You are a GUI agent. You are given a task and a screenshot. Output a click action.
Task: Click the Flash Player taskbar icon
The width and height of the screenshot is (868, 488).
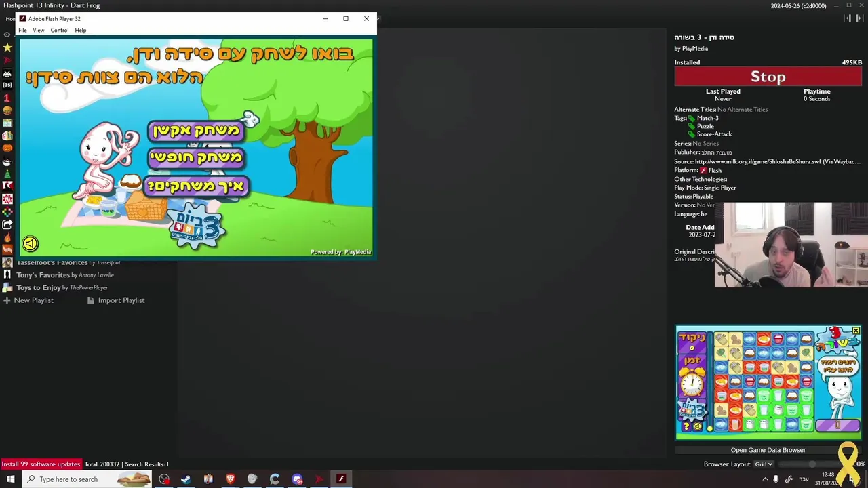341,479
